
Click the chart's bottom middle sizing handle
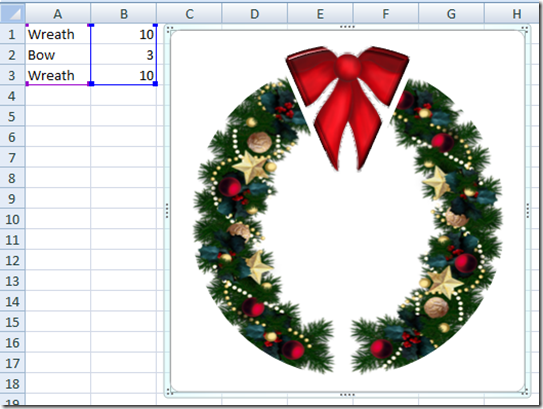tap(347, 394)
